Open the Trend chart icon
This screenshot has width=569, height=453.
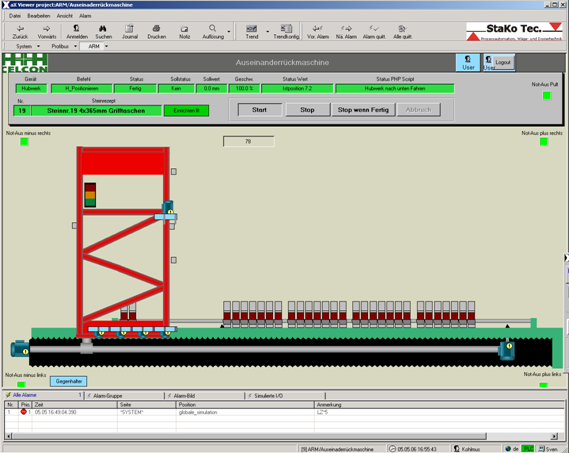pyautogui.click(x=251, y=32)
